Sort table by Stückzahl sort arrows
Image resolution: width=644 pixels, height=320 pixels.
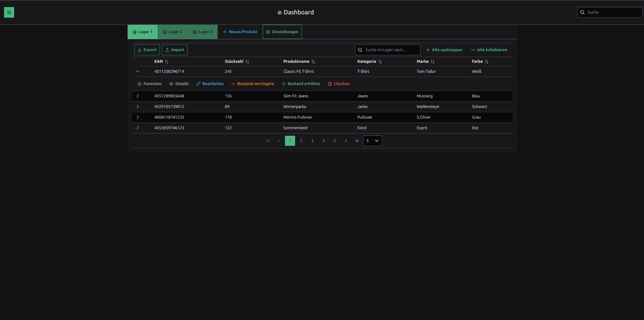coord(247,62)
